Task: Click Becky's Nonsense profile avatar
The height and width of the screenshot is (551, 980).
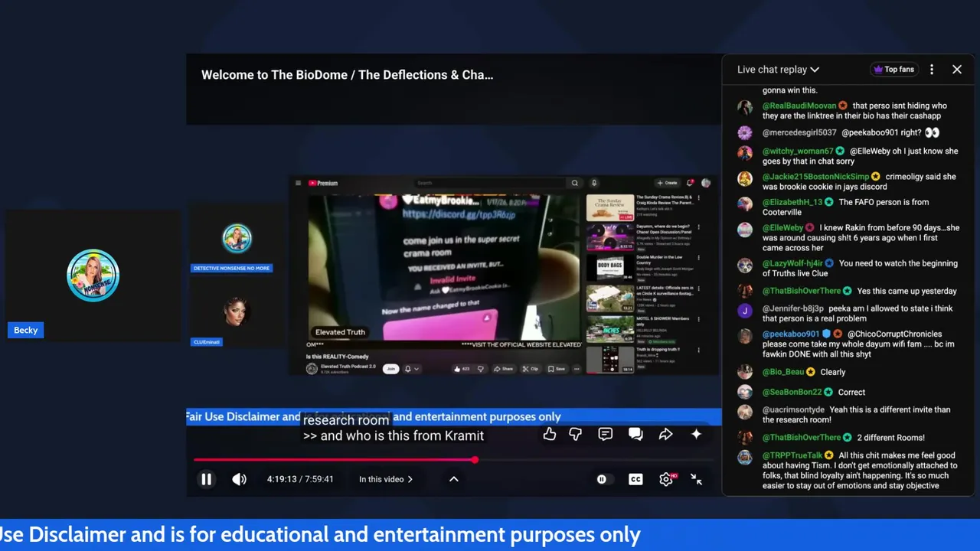Action: pos(93,275)
